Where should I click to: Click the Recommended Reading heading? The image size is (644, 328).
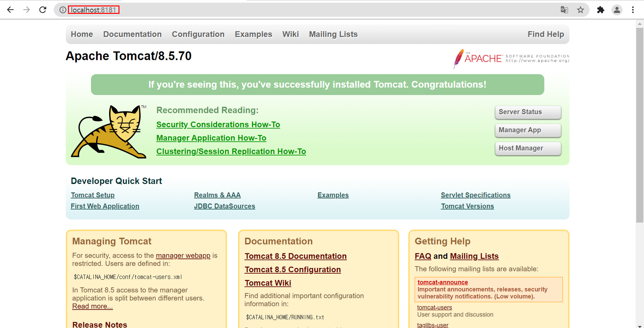click(x=207, y=110)
